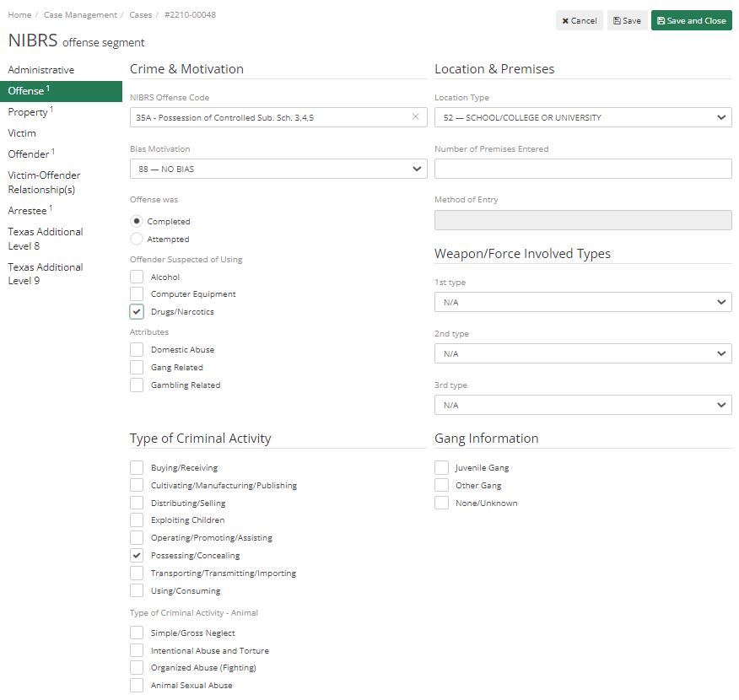The height and width of the screenshot is (700, 739).
Task: Enable the Gang Related attribute
Action: [x=137, y=366]
